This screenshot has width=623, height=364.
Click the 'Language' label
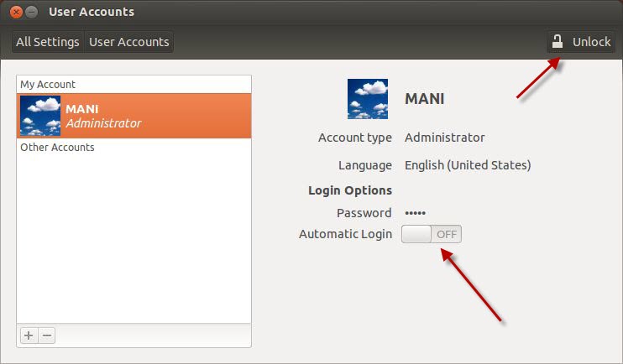pos(365,165)
